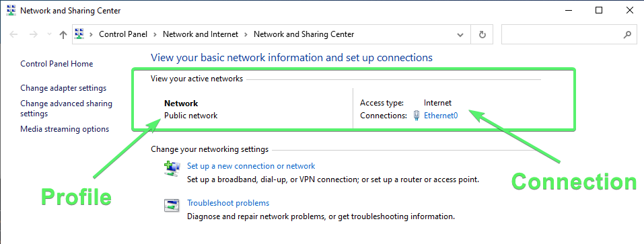Open Control Panel Home link
This screenshot has height=244, width=644.
[x=57, y=64]
